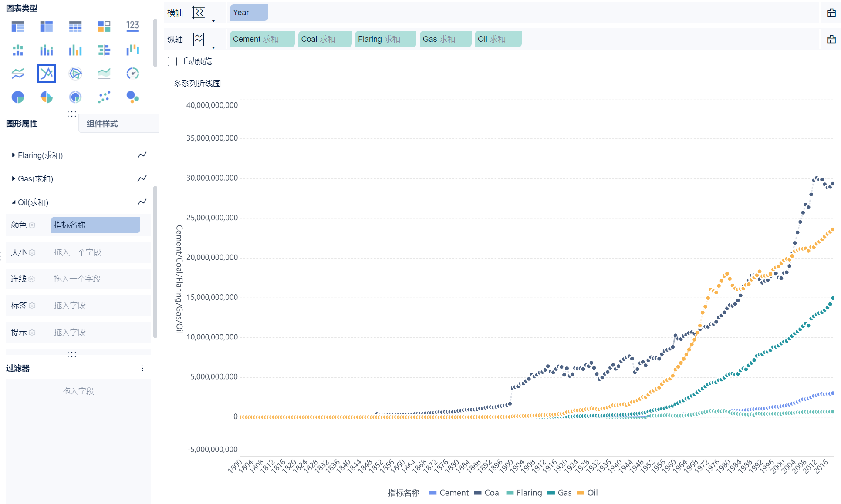Image resolution: width=841 pixels, height=504 pixels.
Task: Switch to the 组件样式 tab
Action: coord(102,124)
